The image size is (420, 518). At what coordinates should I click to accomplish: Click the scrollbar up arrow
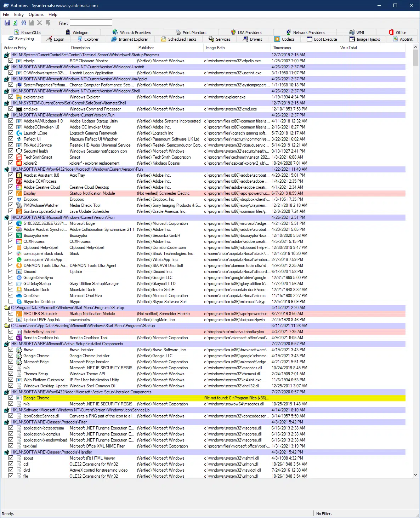[415, 47]
